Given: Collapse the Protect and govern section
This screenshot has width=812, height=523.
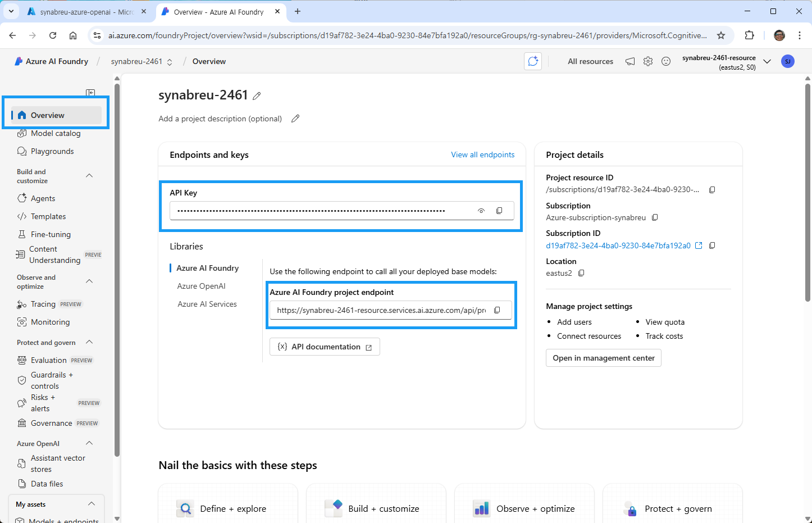Looking at the screenshot, I should (89, 342).
